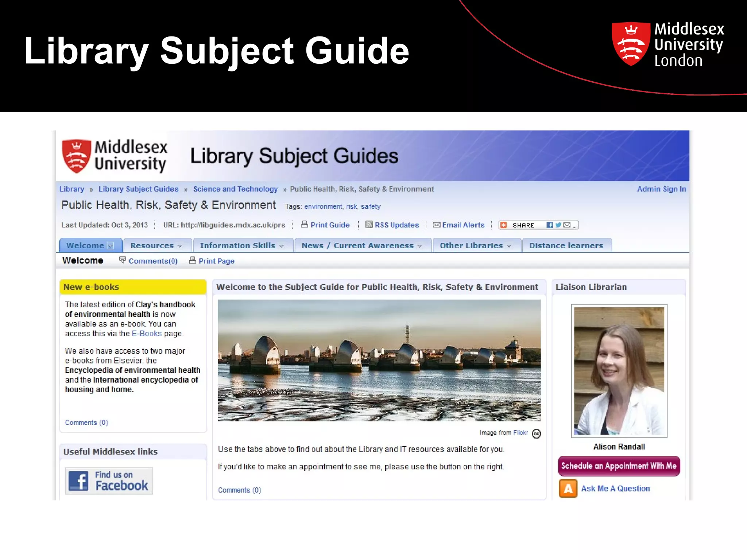
Task: Click the safety tag link
Action: (371, 206)
